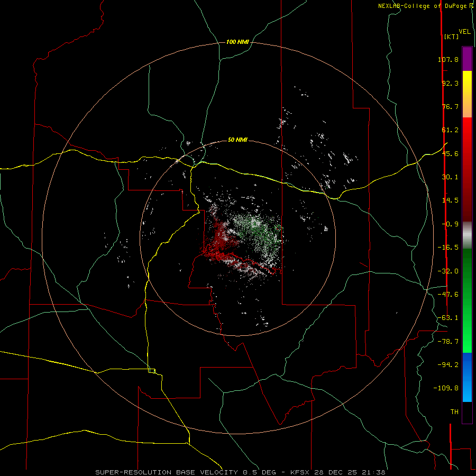476x476 pixels.
Task: Click the 100 NMI range ring label
Action: (237, 42)
